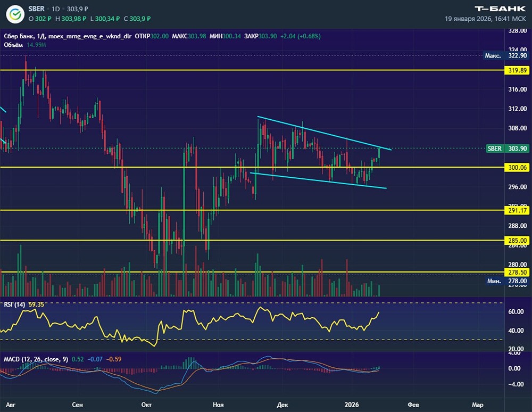The image size is (532, 412).
Task: Click the date '19 января 2026, 16:41 МСК'
Action: pos(485,19)
